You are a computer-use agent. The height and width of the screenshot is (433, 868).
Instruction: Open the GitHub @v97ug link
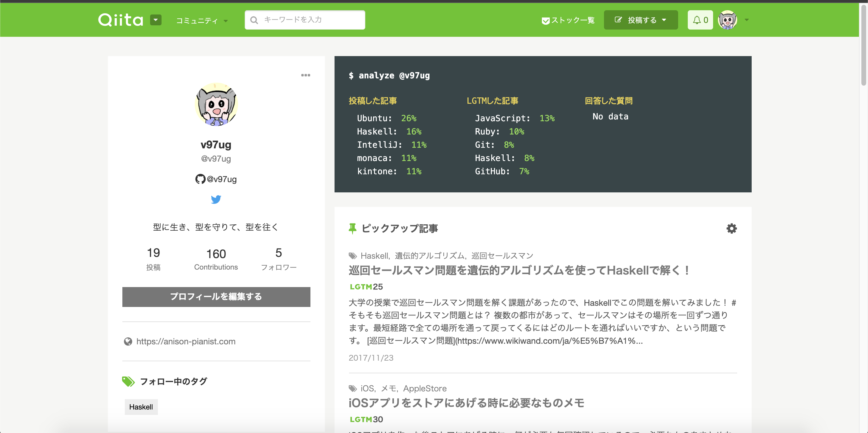[216, 179]
